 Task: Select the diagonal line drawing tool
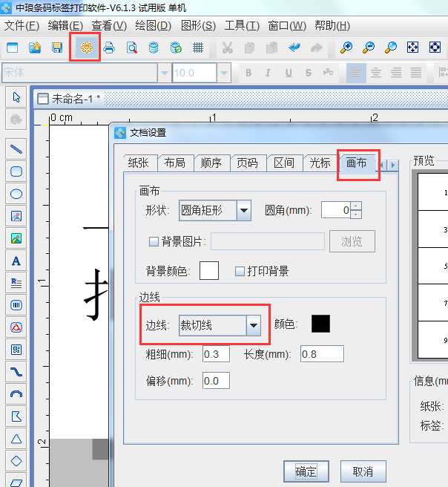pyautogui.click(x=16, y=149)
